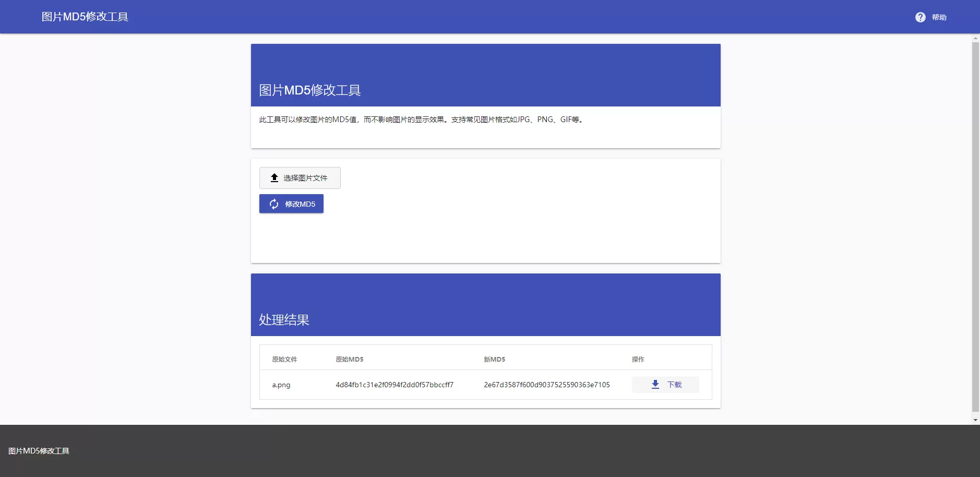The width and height of the screenshot is (980, 477).
Task: Click the 操作 column header
Action: (x=638, y=360)
